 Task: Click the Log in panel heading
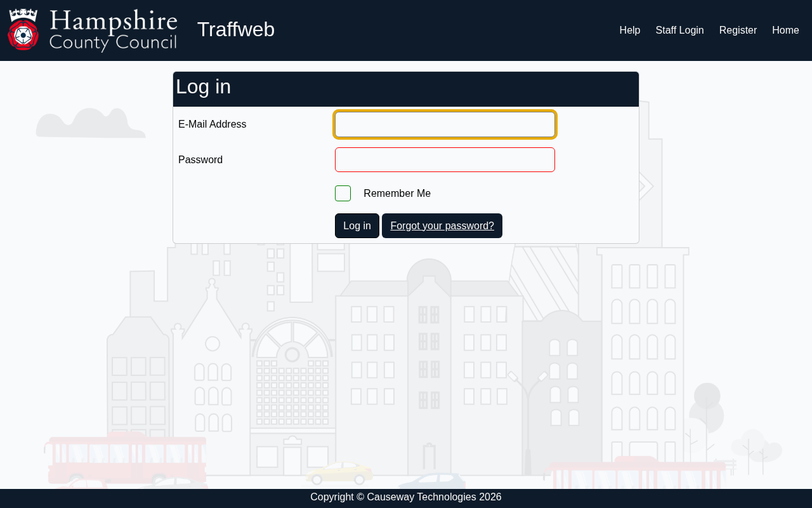pos(204,87)
